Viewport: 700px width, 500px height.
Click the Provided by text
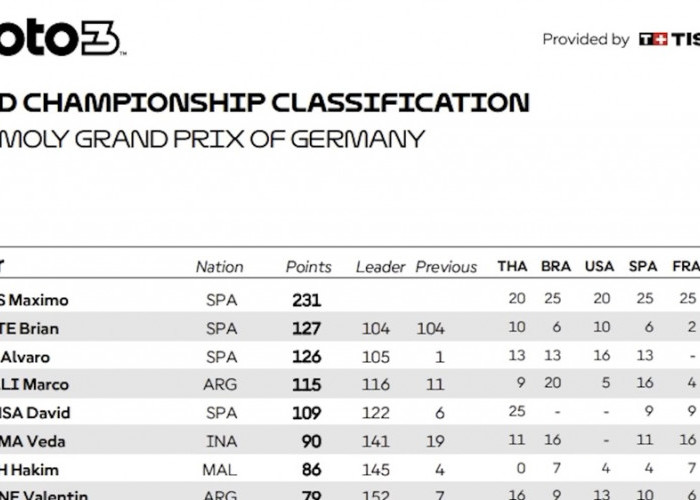pos(586,39)
